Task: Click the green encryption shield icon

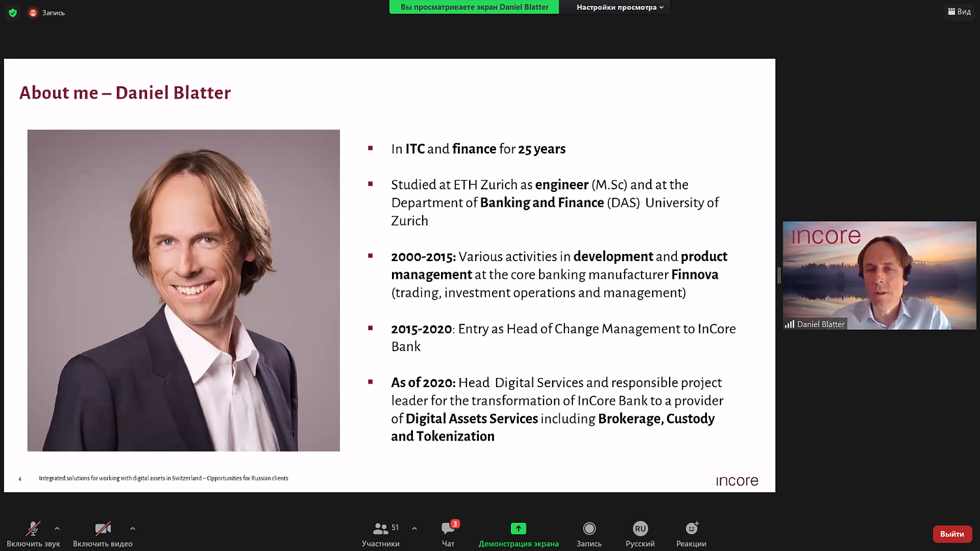Action: 12,12
